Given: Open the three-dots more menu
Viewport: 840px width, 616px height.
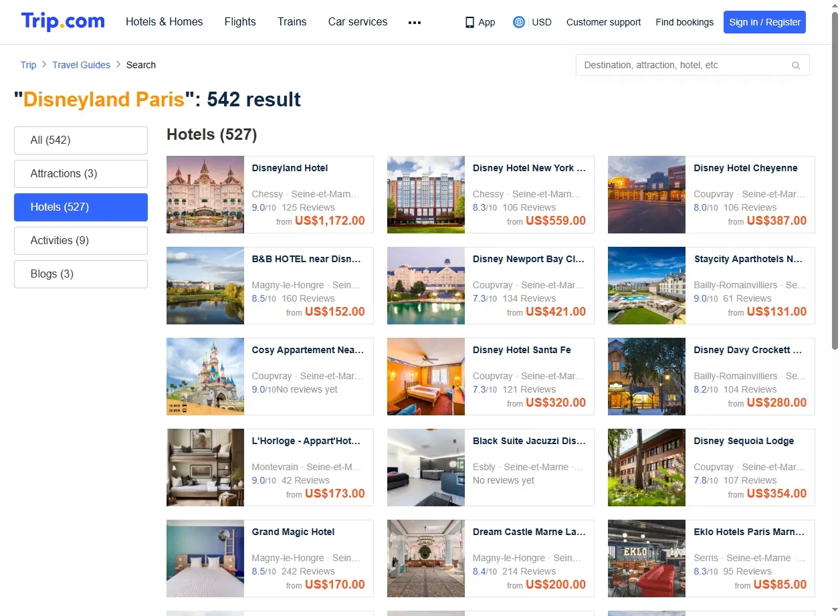Looking at the screenshot, I should click(415, 22).
